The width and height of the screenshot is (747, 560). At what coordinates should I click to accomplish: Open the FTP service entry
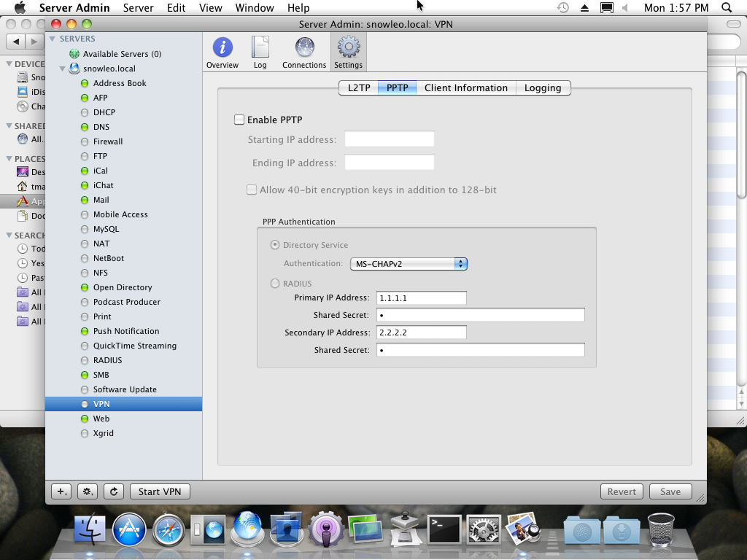click(x=100, y=156)
